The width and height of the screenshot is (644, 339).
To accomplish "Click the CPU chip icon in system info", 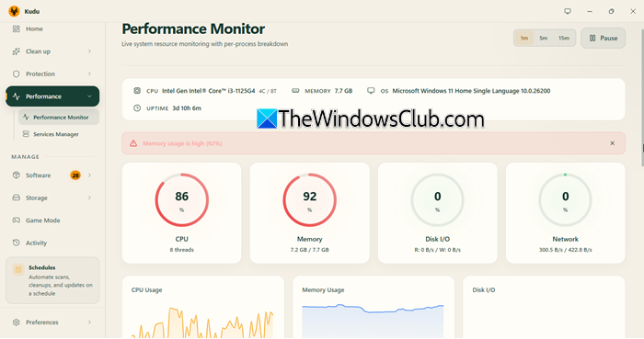I will 137,91.
